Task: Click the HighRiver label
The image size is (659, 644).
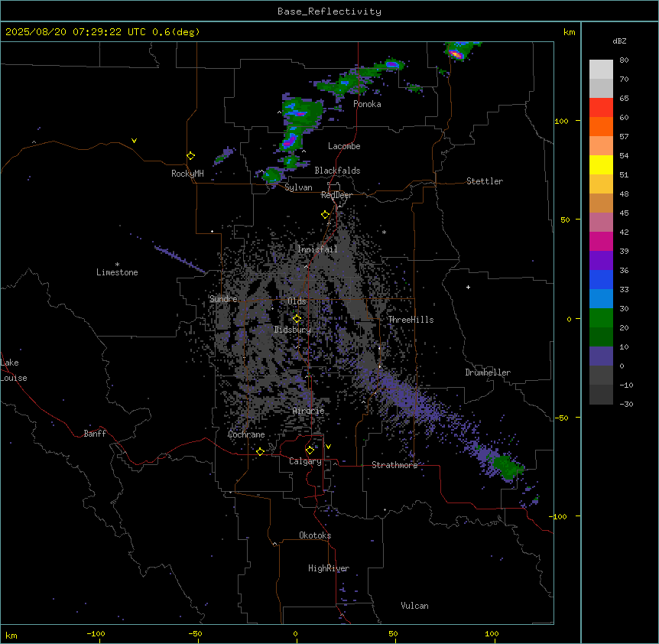Action: click(x=329, y=568)
